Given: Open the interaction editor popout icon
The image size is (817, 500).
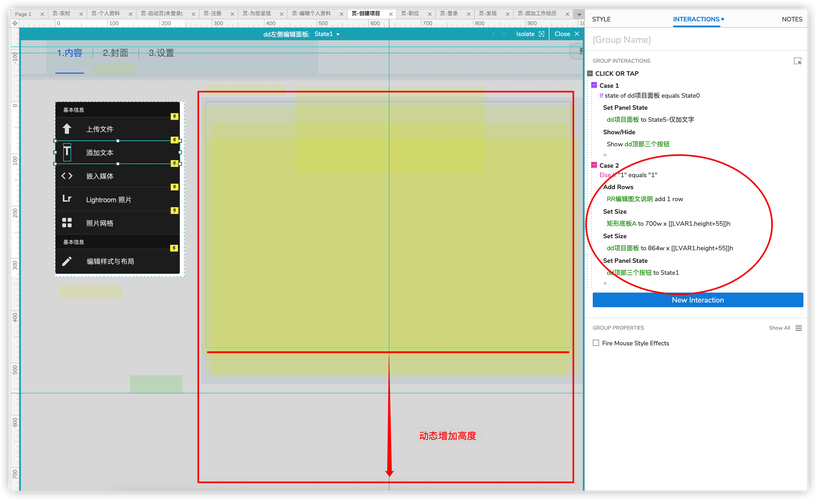Looking at the screenshot, I should coord(797,61).
